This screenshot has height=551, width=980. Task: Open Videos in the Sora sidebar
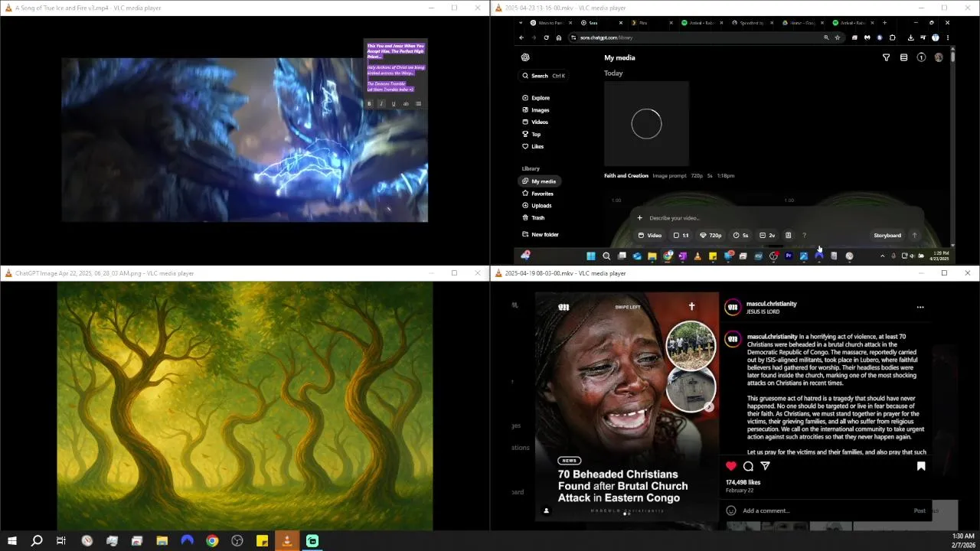tap(534, 122)
